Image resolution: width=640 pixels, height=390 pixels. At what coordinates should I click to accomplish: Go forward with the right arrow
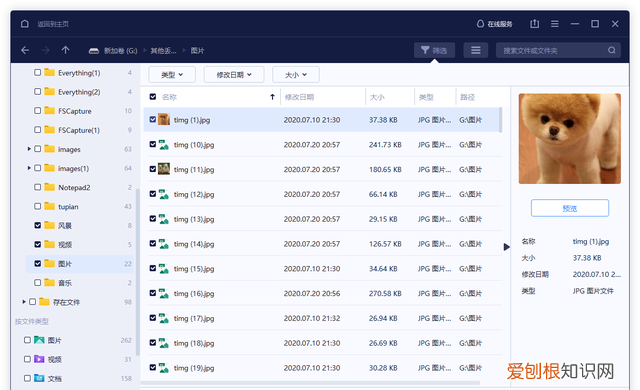pos(45,50)
